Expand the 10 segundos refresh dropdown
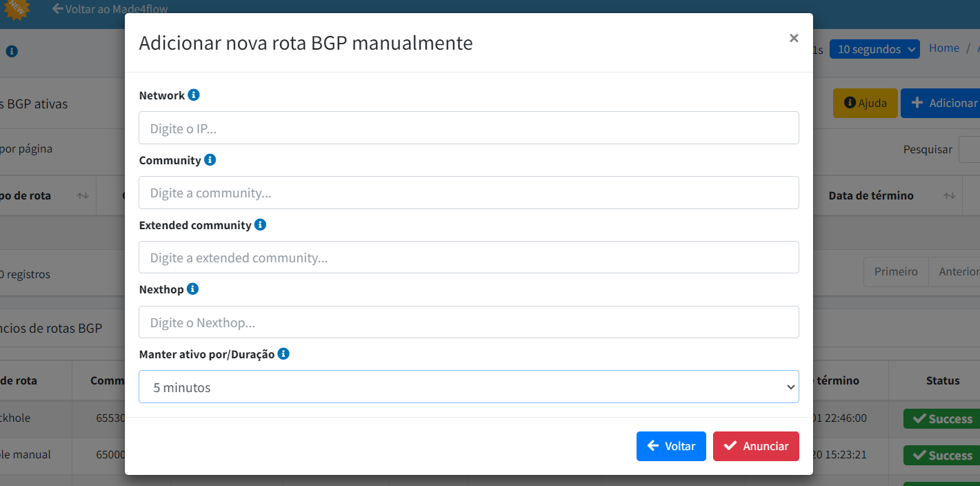 (x=874, y=49)
